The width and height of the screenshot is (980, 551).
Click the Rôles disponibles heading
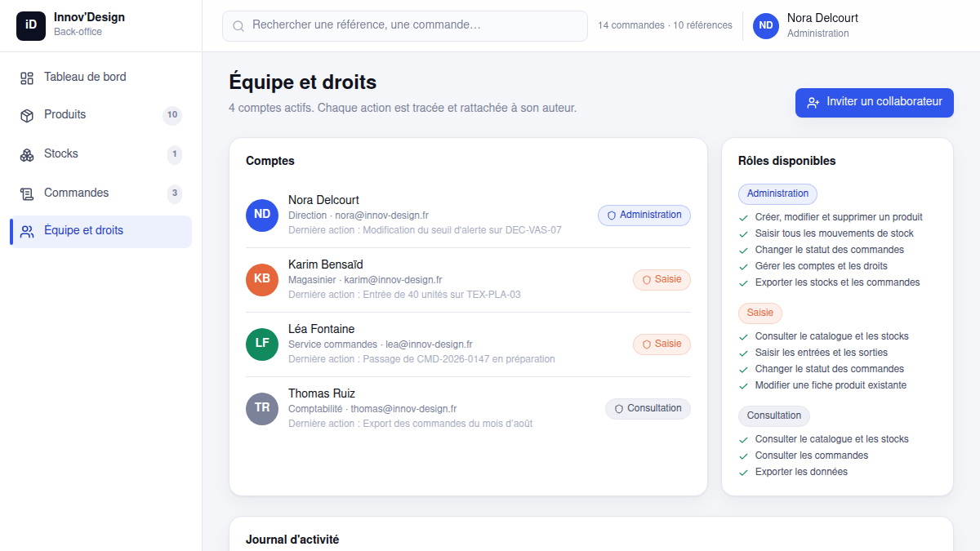(x=787, y=162)
